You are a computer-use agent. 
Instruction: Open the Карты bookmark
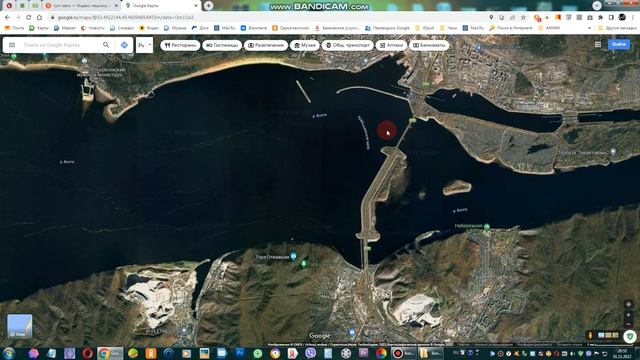coord(39,28)
